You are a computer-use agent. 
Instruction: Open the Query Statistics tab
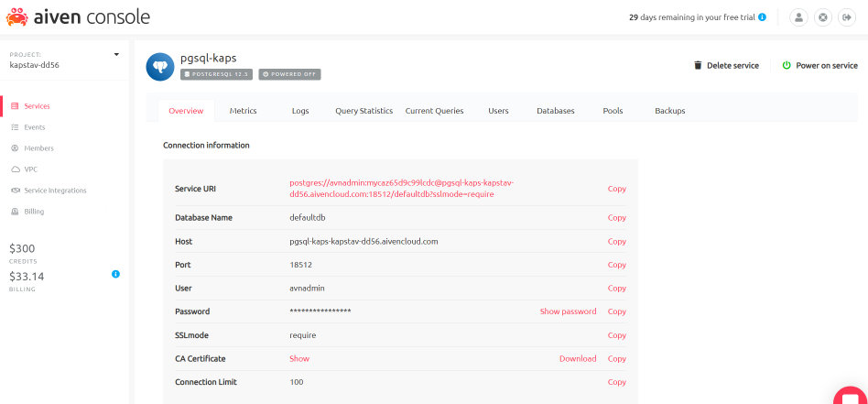click(x=363, y=111)
